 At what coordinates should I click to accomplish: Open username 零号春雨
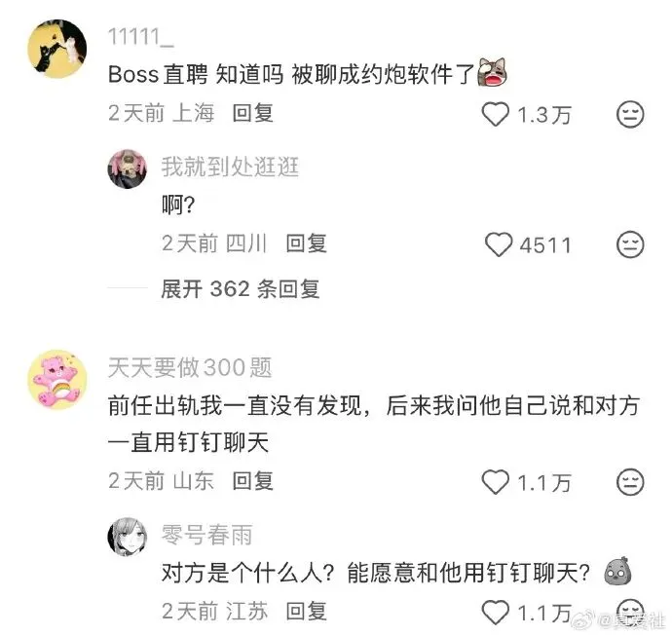click(x=207, y=535)
